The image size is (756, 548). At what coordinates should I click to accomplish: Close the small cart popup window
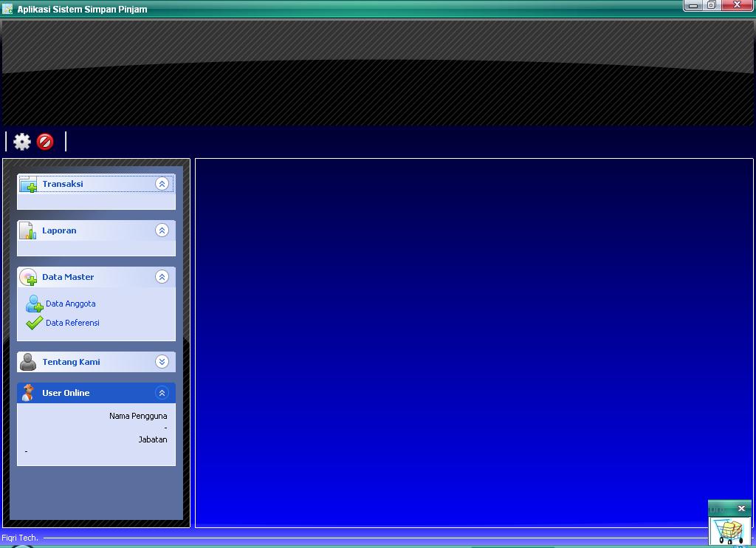(741, 508)
